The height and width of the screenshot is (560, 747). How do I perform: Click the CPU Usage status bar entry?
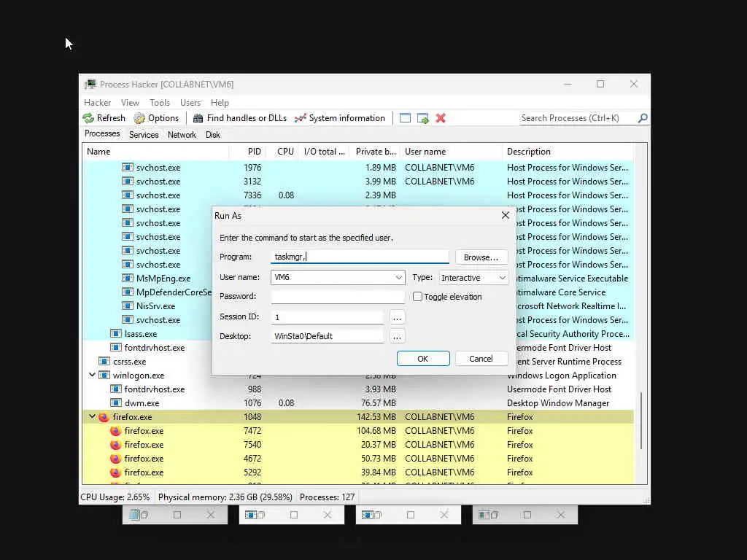[x=115, y=497]
